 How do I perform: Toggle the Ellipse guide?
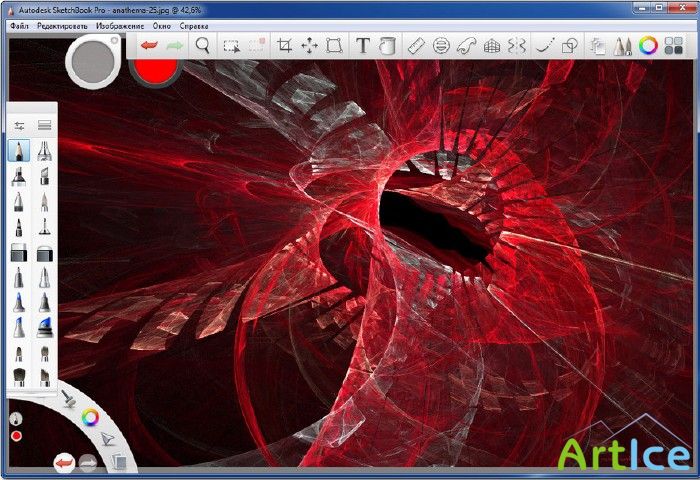pos(441,46)
